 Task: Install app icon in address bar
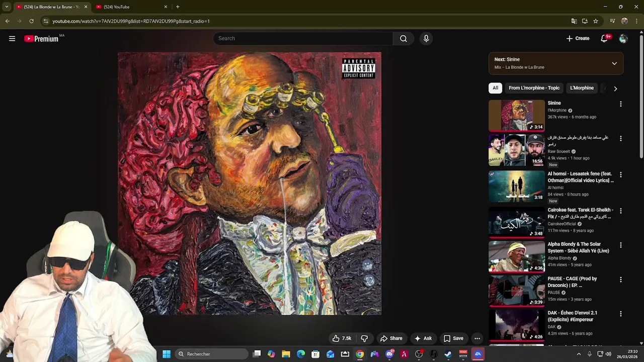[x=585, y=21]
